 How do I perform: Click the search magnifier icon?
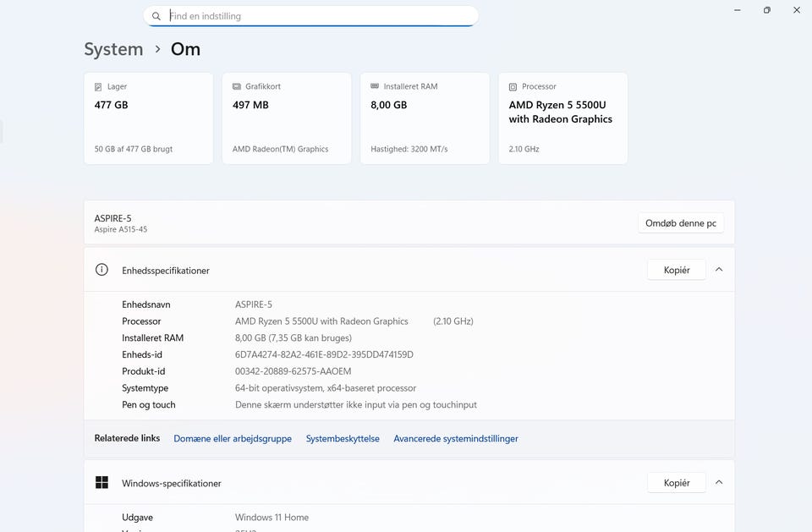click(156, 16)
